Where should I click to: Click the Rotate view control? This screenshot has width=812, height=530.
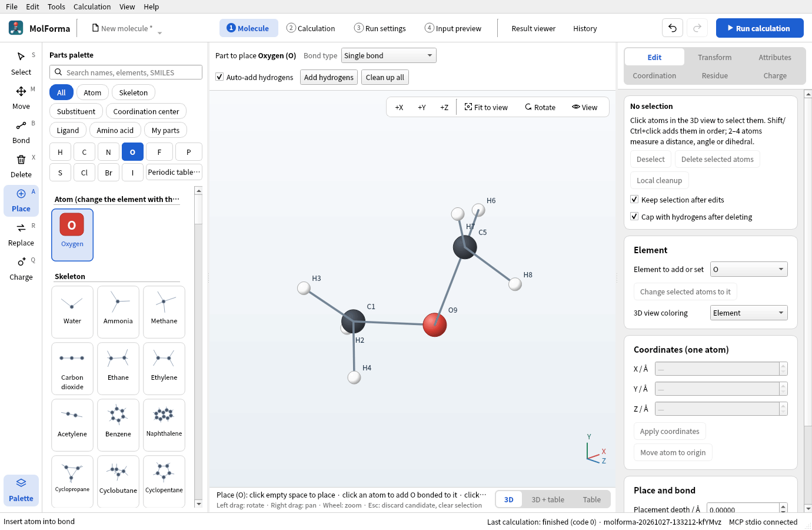pyautogui.click(x=540, y=107)
